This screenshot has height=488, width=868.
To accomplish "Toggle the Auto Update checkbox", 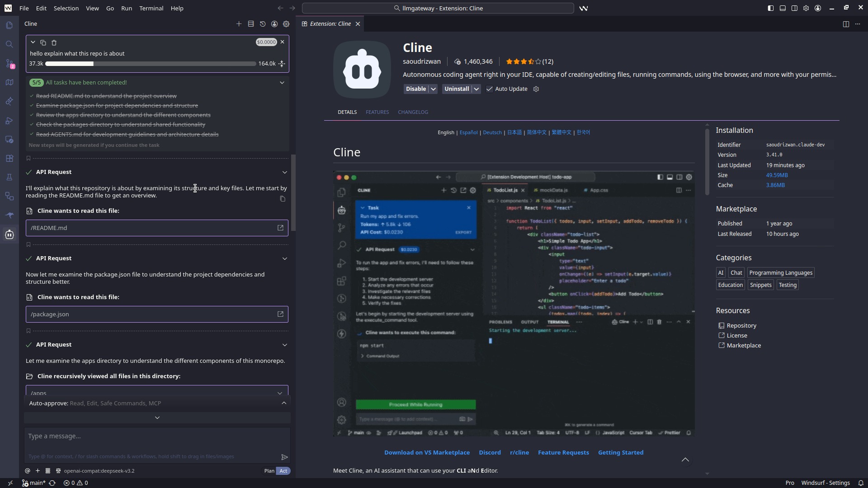I will (x=489, y=89).
